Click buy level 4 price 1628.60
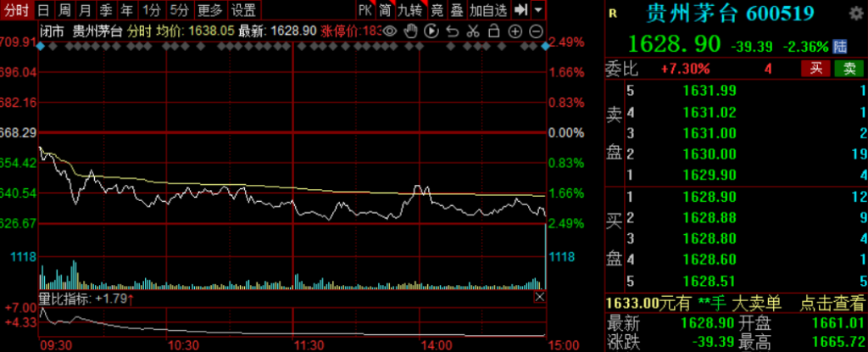The width and height of the screenshot is (868, 352). point(709,260)
